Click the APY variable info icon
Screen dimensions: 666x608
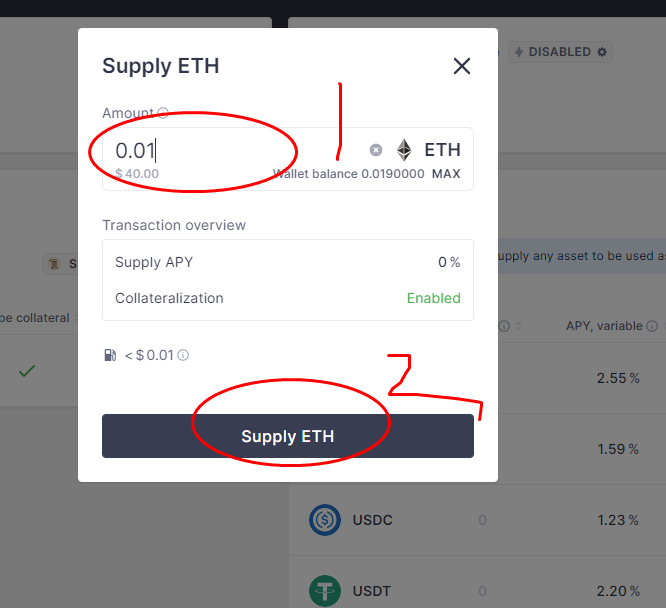(652, 326)
